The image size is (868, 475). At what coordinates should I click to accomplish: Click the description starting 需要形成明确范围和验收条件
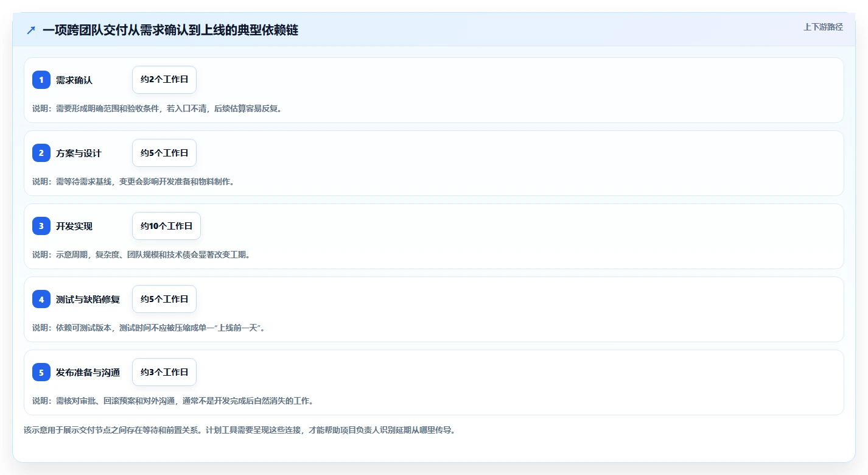click(157, 108)
